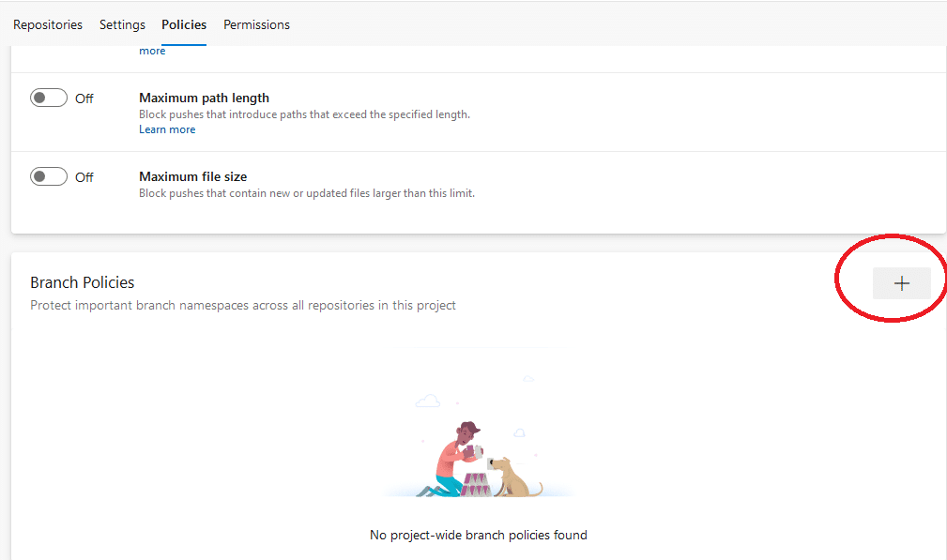
Task: Click 'No project-wide branch policies found' message
Action: pos(479,536)
